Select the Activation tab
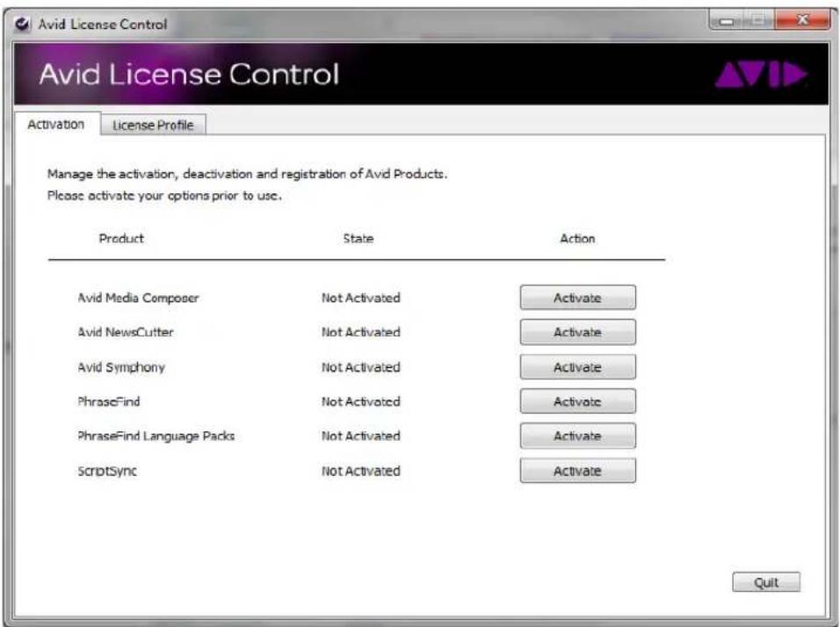Viewport: 840px width, 627px height. click(56, 124)
